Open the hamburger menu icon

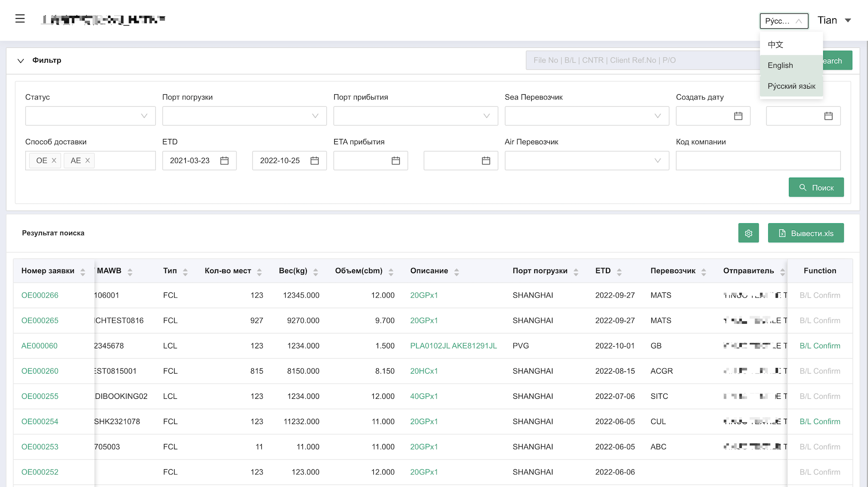point(20,19)
